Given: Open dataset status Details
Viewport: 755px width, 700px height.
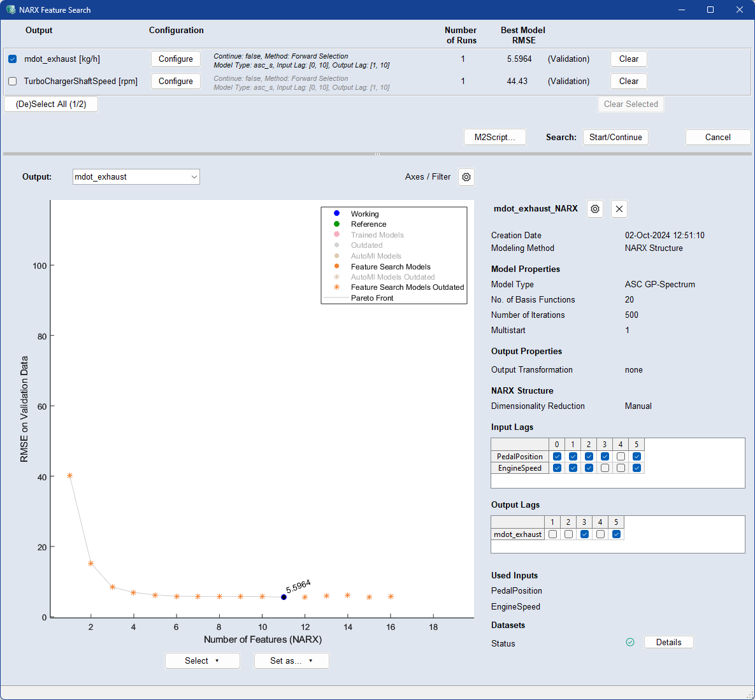Looking at the screenshot, I should tap(668, 642).
